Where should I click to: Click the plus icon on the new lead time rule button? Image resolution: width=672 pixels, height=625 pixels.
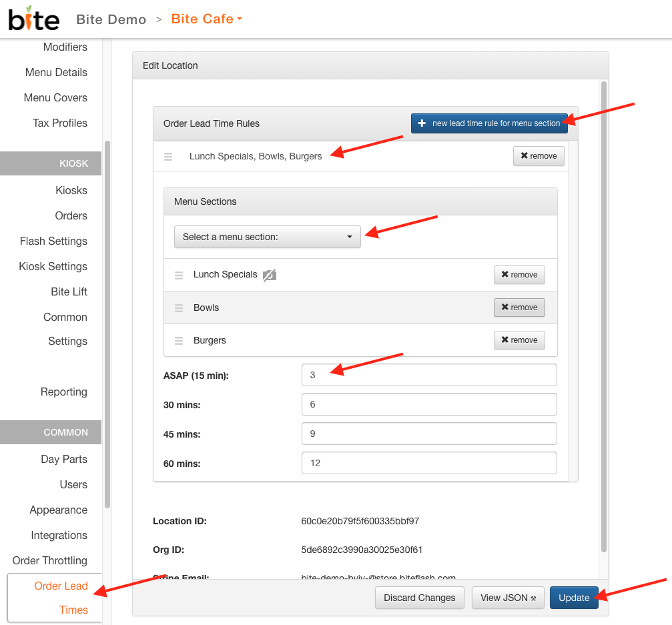pos(422,123)
